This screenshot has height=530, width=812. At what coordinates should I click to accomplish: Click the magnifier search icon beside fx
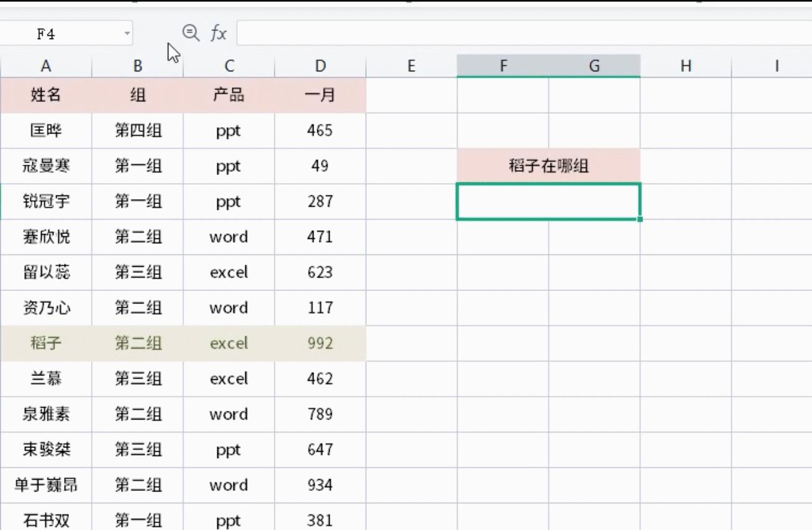pos(191,34)
